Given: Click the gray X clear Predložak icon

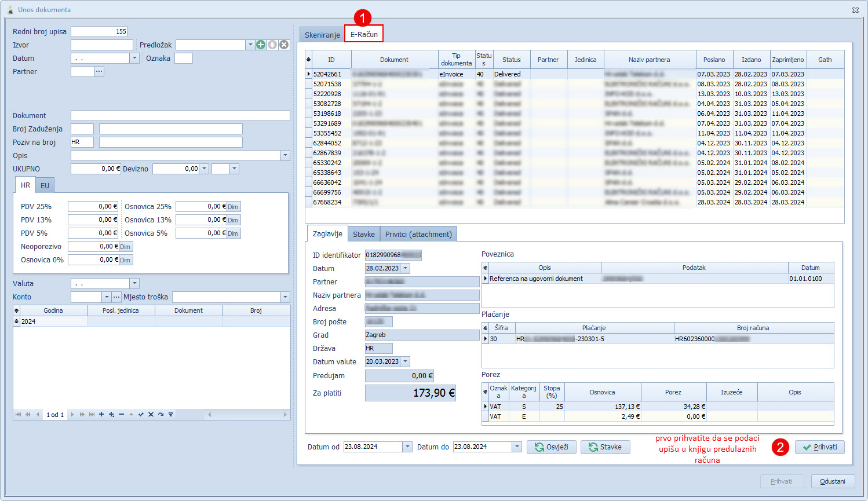Looking at the screenshot, I should coord(284,45).
